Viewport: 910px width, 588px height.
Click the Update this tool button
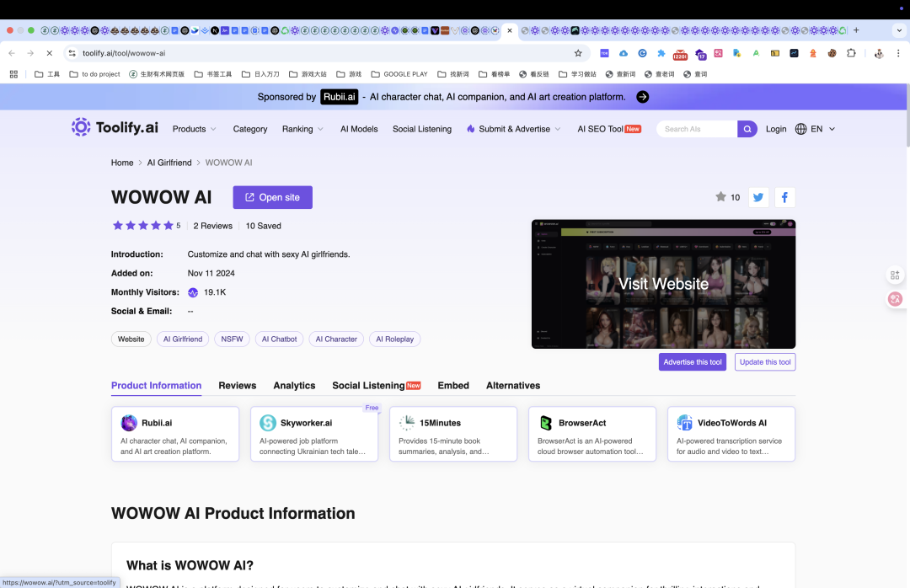765,361
